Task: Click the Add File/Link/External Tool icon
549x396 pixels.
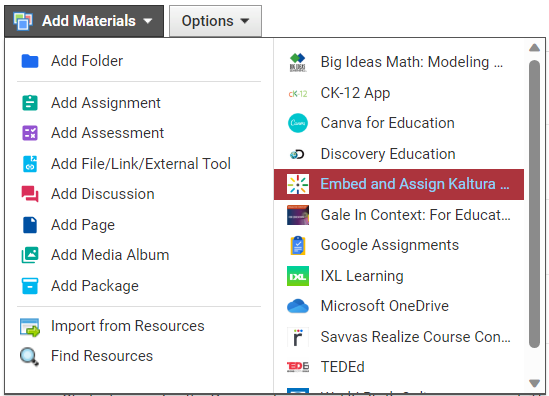Action: coord(30,164)
